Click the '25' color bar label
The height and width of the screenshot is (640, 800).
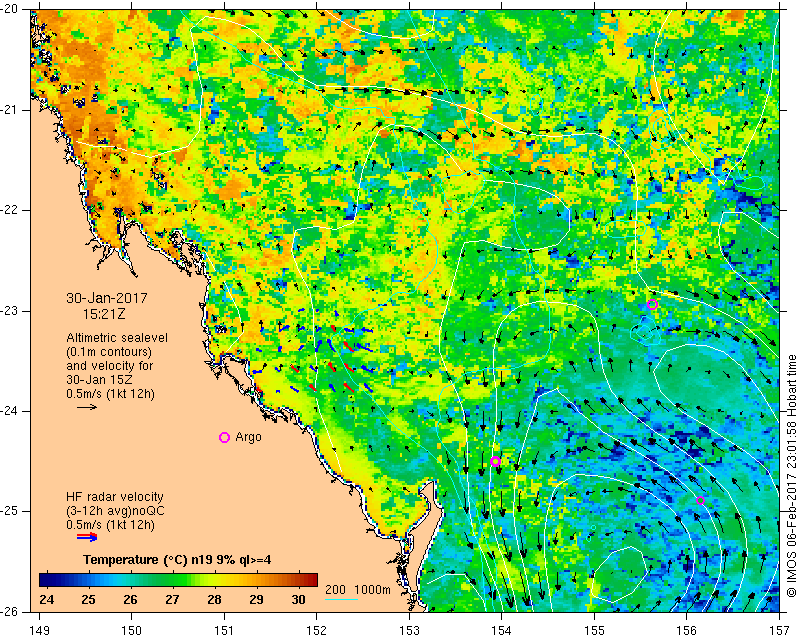88,599
